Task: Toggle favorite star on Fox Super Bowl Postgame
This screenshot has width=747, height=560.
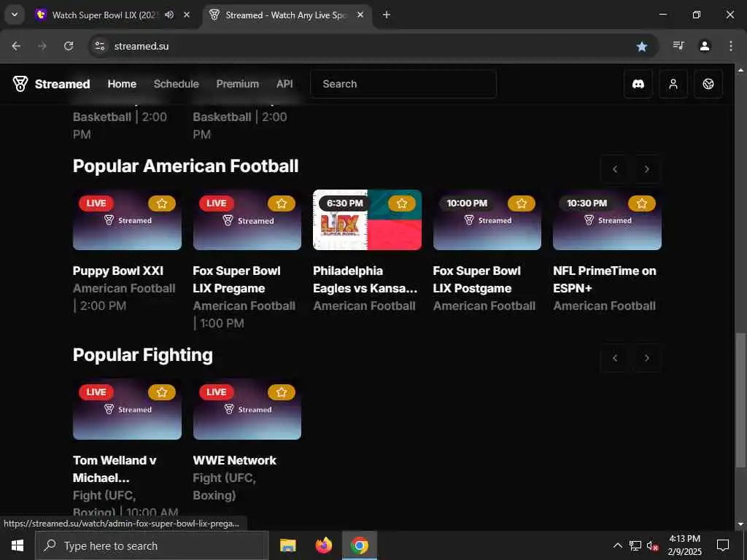Action: pyautogui.click(x=522, y=203)
